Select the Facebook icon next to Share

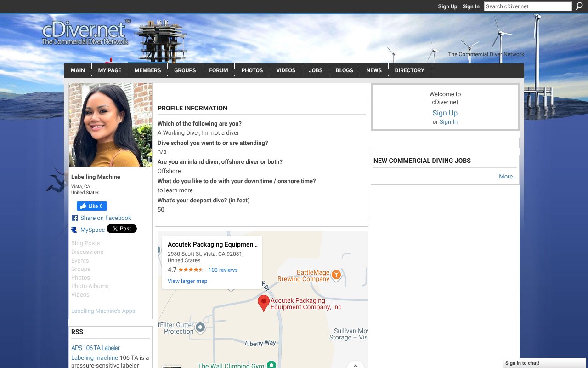click(74, 218)
